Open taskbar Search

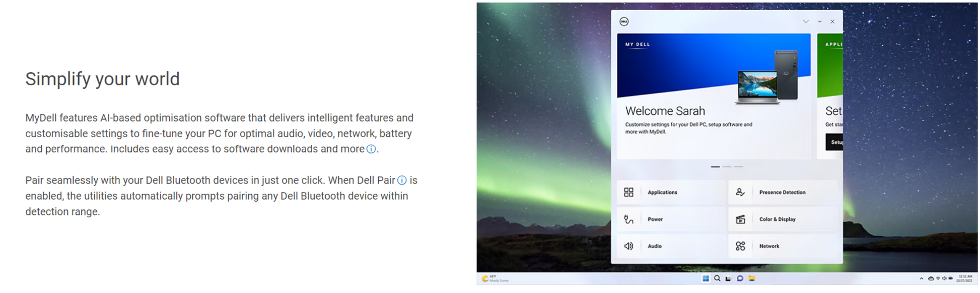click(x=717, y=279)
